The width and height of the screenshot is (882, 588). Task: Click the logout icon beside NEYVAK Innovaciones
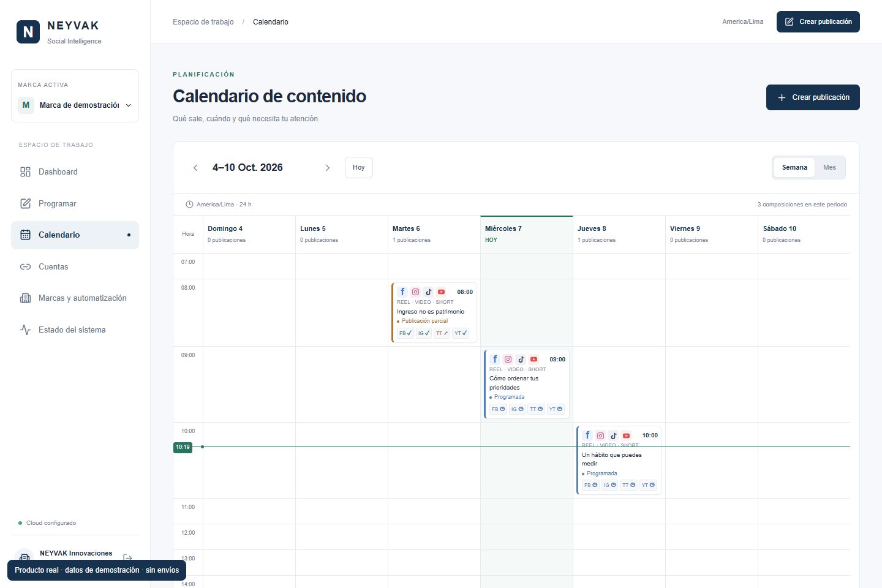click(128, 557)
